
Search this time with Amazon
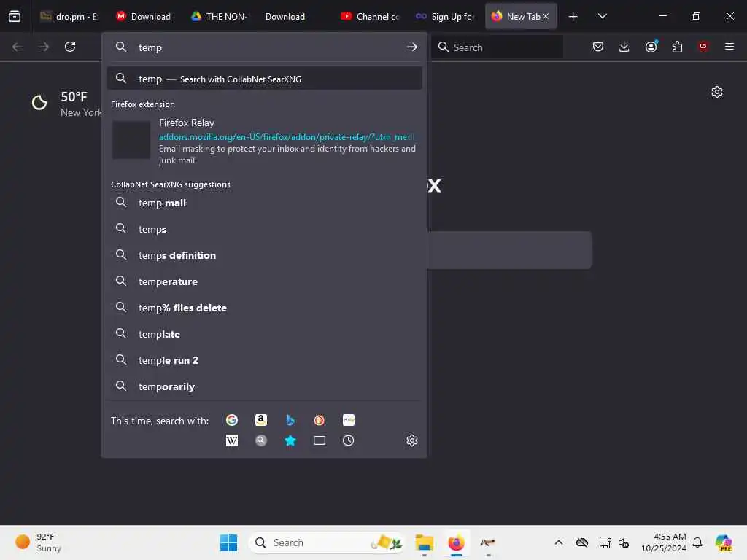pos(261,420)
